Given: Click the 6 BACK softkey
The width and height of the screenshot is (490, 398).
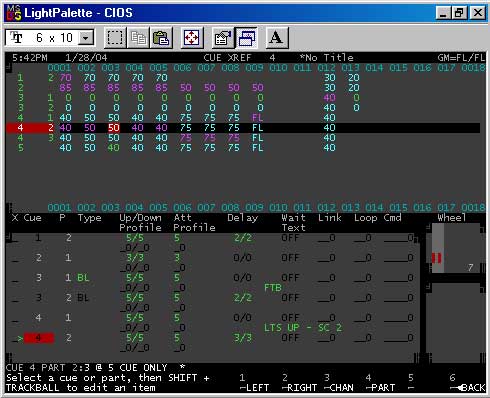Looking at the screenshot, I should coord(467,383).
